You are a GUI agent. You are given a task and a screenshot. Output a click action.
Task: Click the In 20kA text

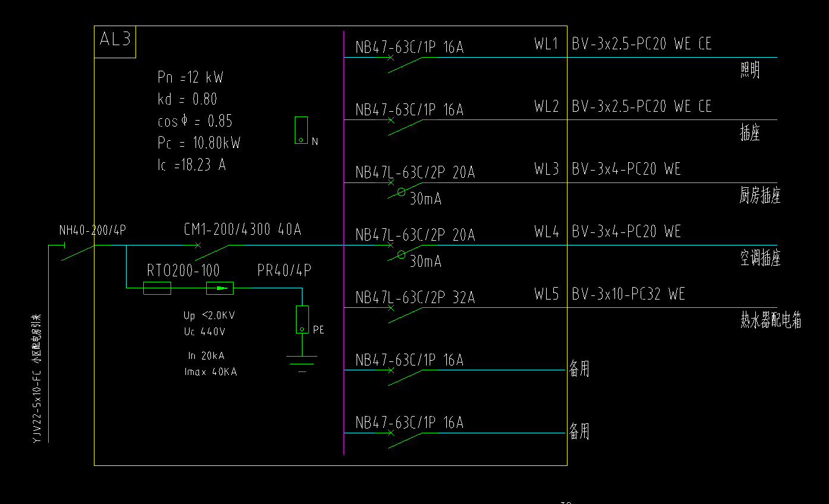[206, 356]
